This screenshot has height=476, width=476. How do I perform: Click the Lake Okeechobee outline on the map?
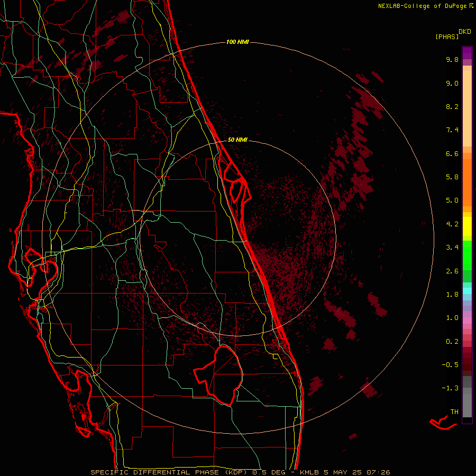218,376
